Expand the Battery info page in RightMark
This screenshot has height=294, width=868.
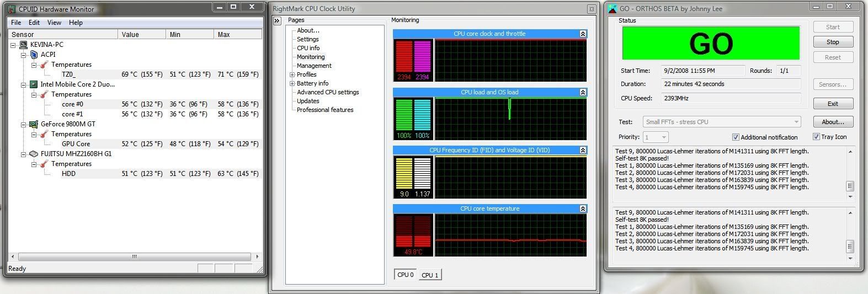coord(292,83)
